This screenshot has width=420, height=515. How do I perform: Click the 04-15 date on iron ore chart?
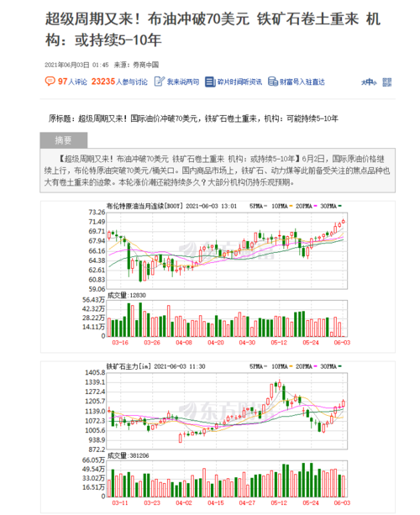[x=215, y=502]
